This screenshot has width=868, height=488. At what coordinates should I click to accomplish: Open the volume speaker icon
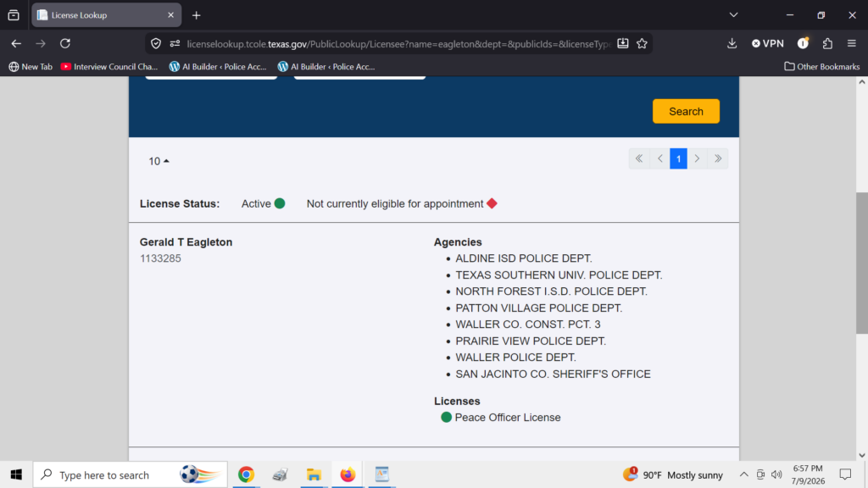pos(776,474)
